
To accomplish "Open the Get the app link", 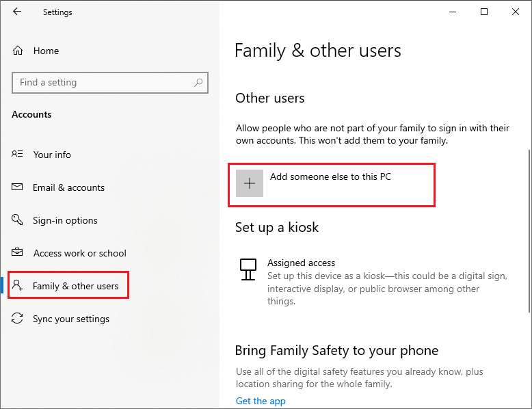I will pyautogui.click(x=261, y=401).
